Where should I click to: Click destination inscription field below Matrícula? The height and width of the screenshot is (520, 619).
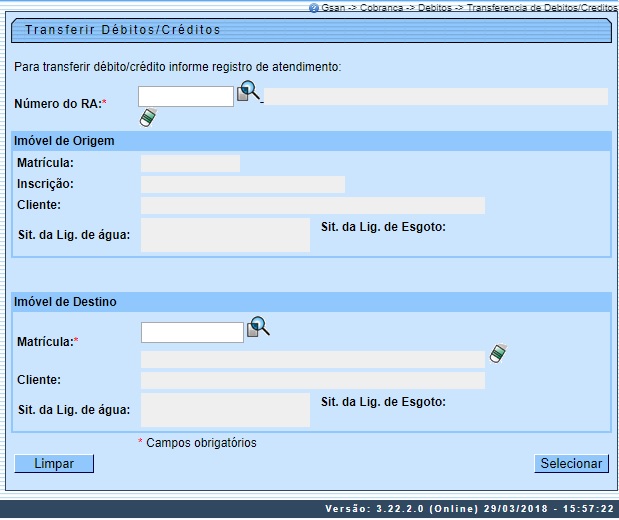(x=313, y=360)
